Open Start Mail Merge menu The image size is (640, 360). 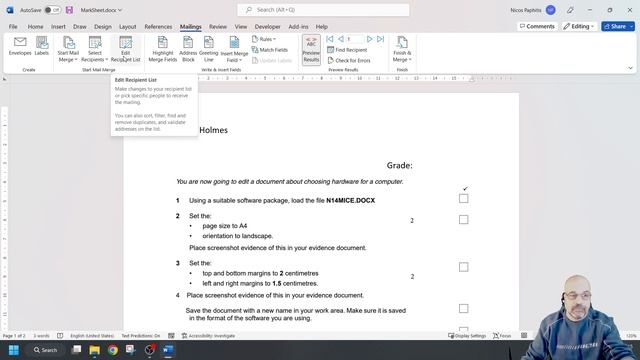click(x=68, y=49)
